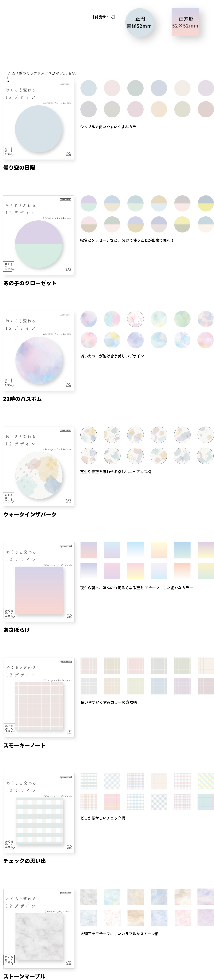Select the ストーンマーブル marble package image
This screenshot has height=980, width=214.
tap(38, 929)
